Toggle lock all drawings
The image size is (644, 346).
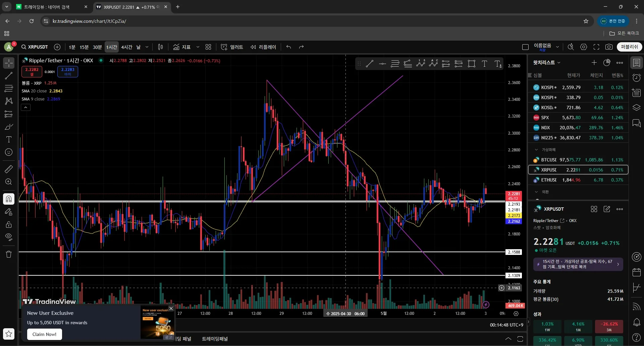(x=9, y=224)
